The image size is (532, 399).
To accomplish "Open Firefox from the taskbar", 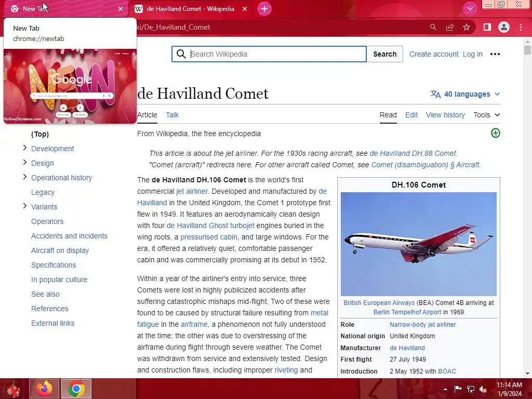I will [44, 389].
